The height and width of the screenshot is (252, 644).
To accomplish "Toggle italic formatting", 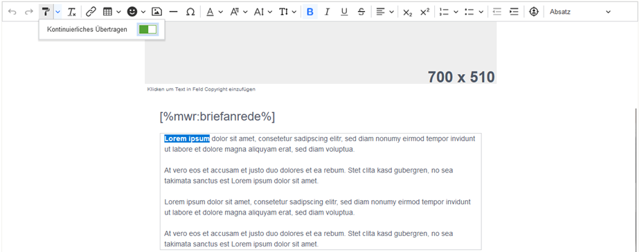I will 327,12.
